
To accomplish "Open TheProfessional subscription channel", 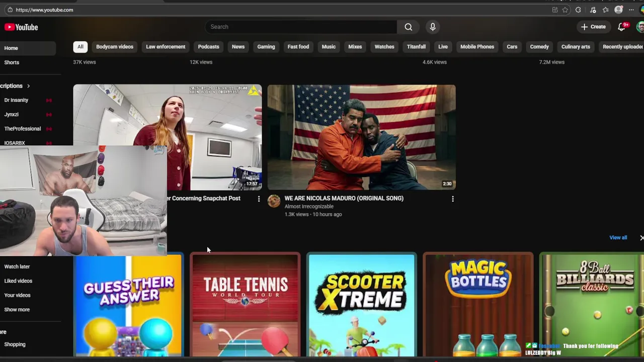I will pos(23,129).
